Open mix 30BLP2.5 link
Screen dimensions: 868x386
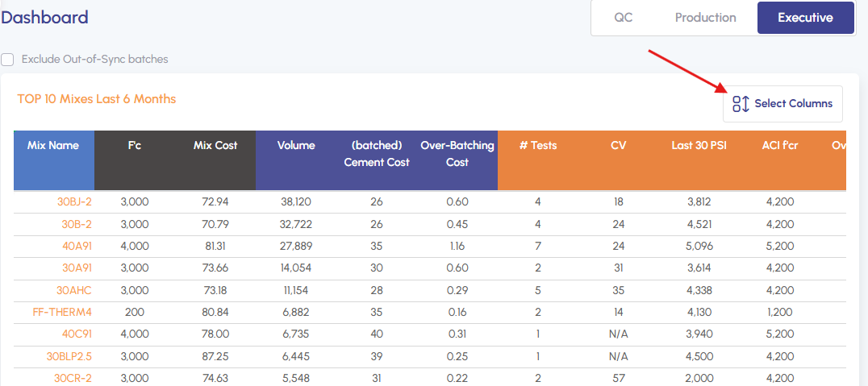pyautogui.click(x=69, y=356)
